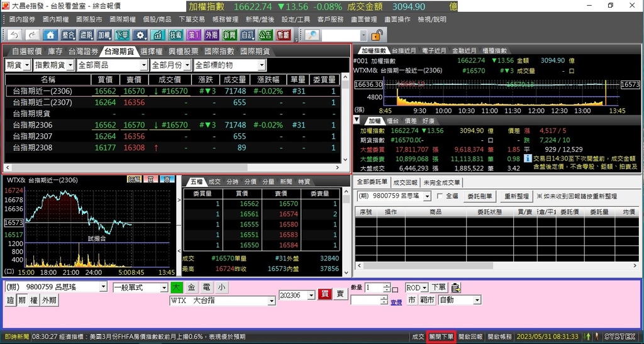Screen dimensions: 644x344
Task: Click the 下單 order toolbar icon
Action: click(122, 35)
